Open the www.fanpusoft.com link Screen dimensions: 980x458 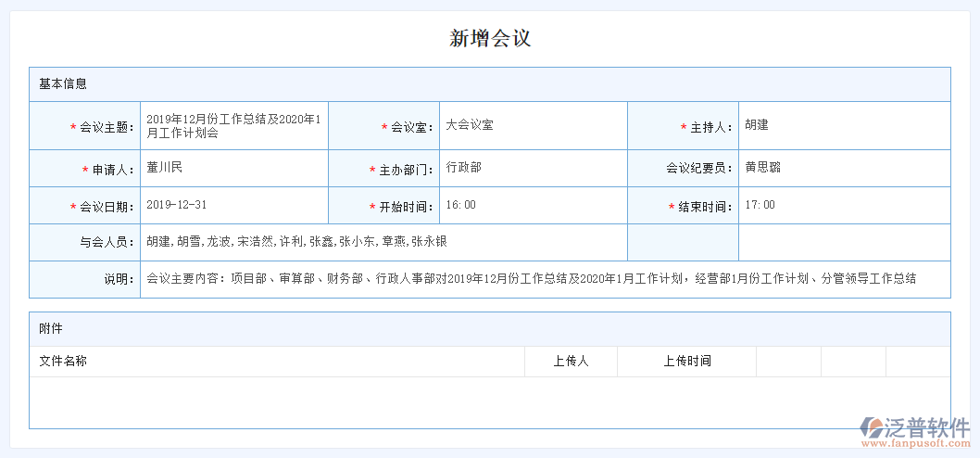coord(915,444)
